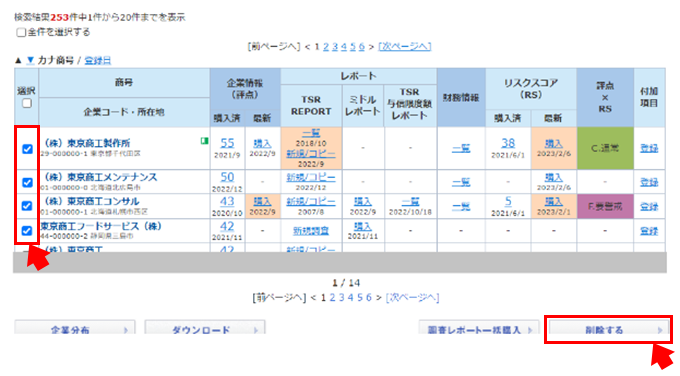This screenshot has height=376, width=680.
Task: Open 次ページへ link below the table
Action: 412,298
